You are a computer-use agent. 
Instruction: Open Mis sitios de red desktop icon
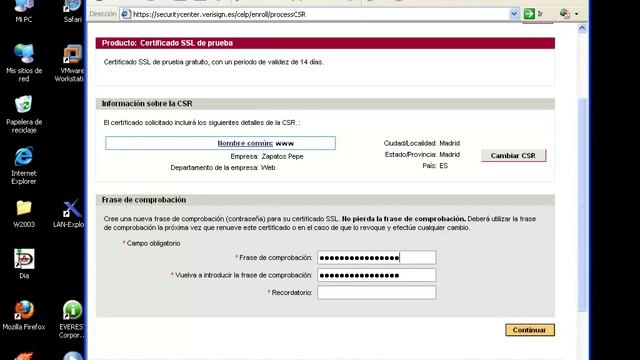pyautogui.click(x=24, y=62)
